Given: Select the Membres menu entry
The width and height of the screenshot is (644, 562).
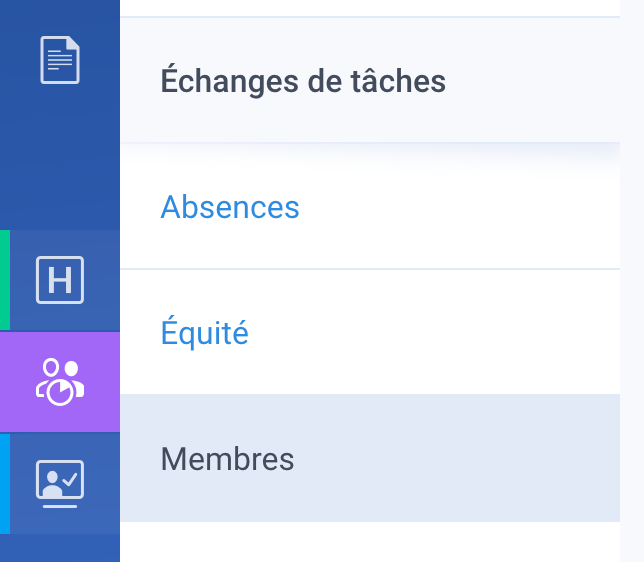Looking at the screenshot, I should [227, 459].
